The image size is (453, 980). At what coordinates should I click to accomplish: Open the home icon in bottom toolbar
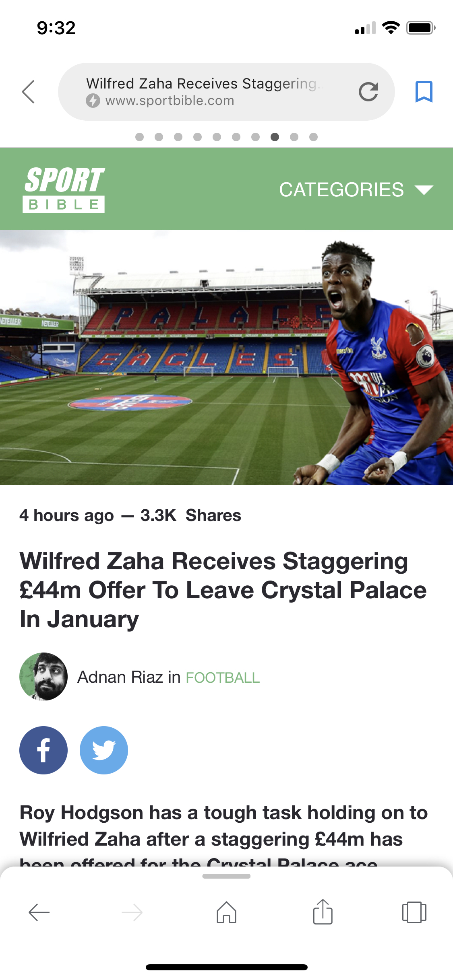[226, 912]
